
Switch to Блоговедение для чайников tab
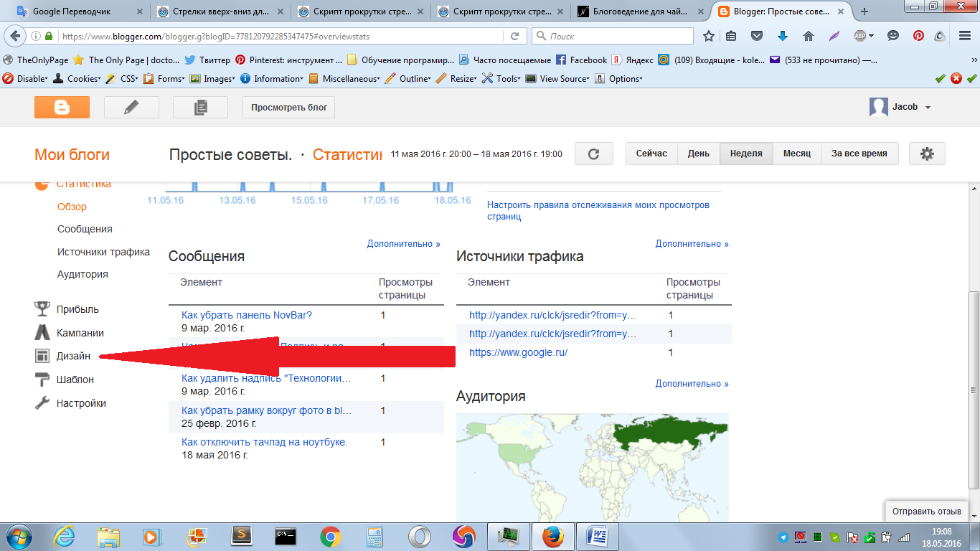[640, 11]
